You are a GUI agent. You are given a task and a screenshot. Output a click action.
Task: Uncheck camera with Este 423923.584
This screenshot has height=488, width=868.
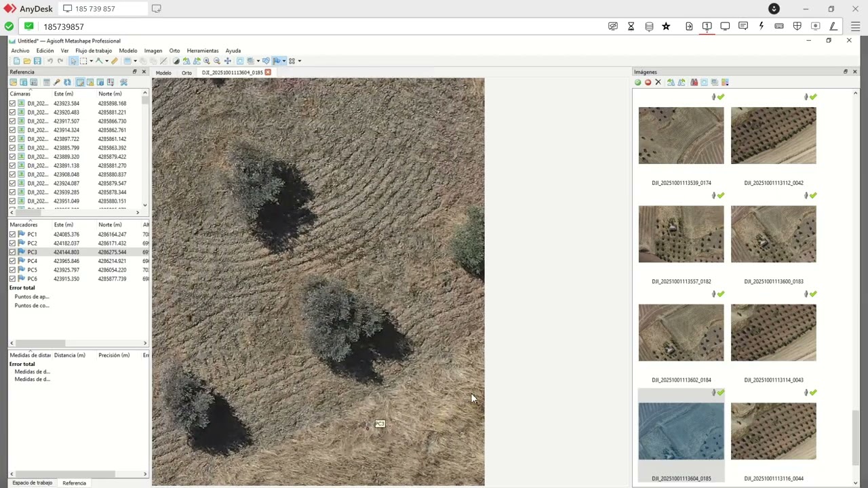coord(12,104)
